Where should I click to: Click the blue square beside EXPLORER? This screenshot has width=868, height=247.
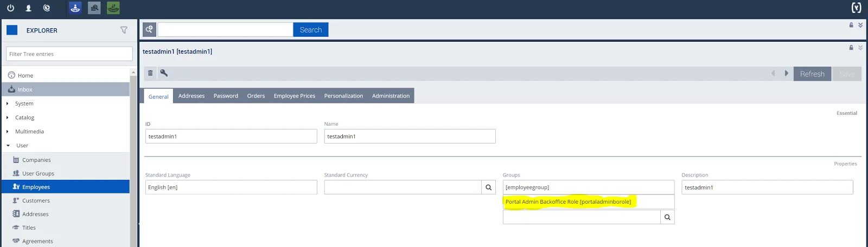12,30
